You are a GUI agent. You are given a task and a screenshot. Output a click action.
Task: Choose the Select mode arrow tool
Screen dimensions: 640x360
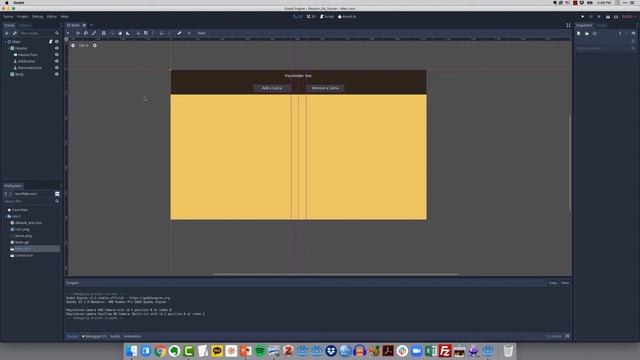tap(69, 33)
